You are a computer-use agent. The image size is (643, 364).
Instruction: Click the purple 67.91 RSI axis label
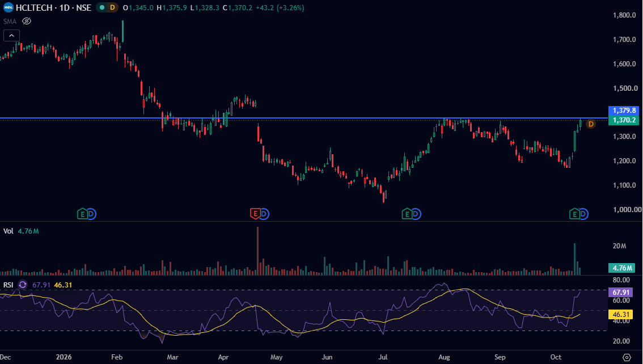coord(620,292)
